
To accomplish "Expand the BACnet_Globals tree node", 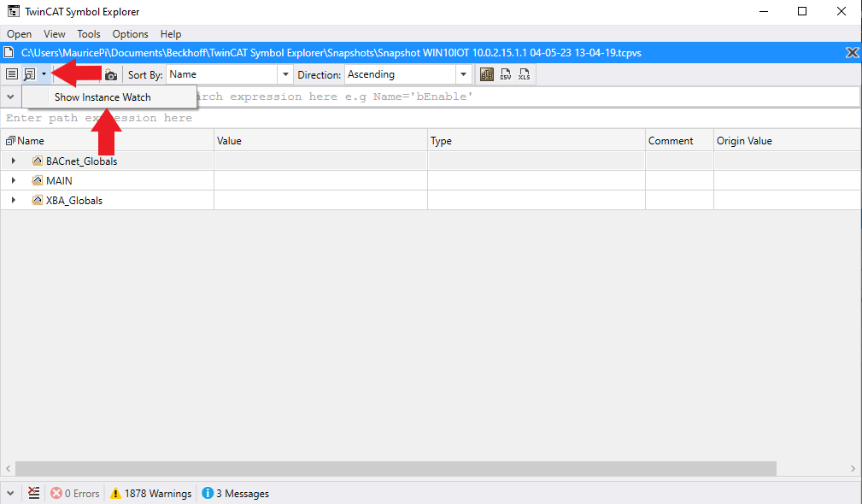I will 13,161.
